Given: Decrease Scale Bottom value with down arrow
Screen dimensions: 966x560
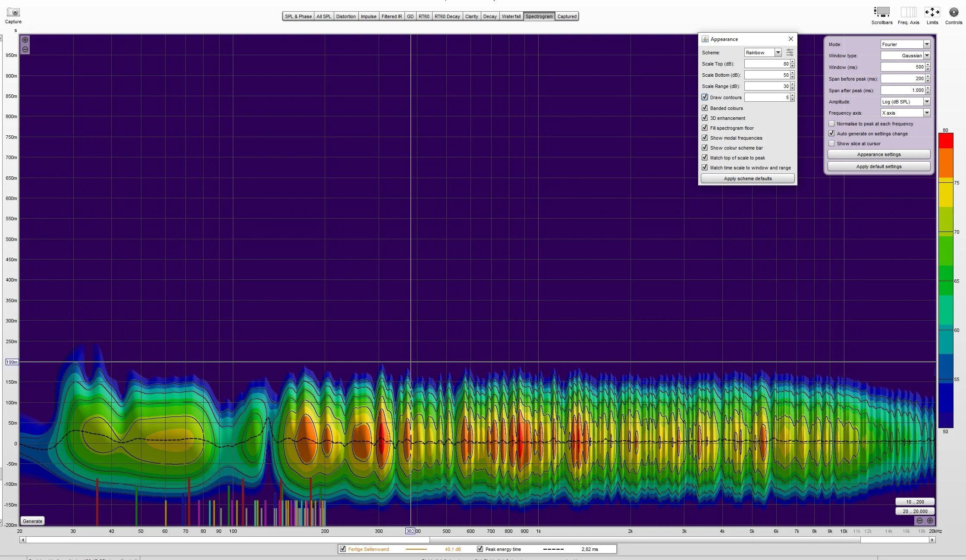Looking at the screenshot, I should (x=793, y=77).
